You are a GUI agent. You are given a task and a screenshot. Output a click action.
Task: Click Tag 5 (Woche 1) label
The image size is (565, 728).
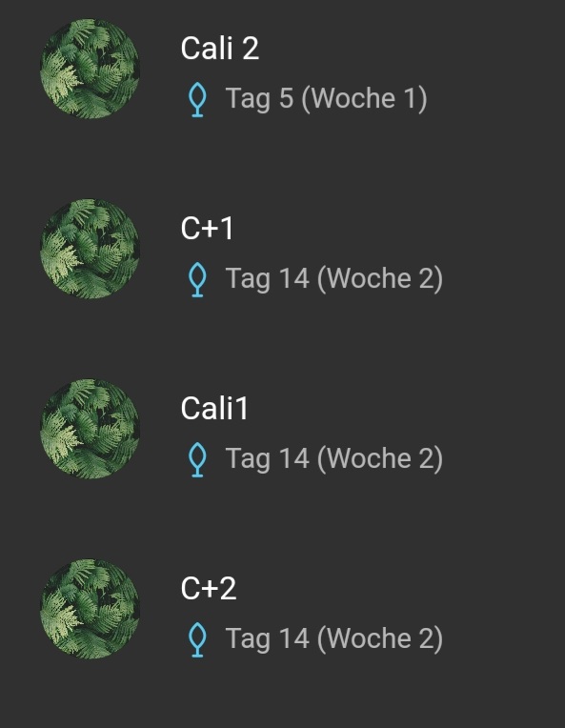[327, 99]
